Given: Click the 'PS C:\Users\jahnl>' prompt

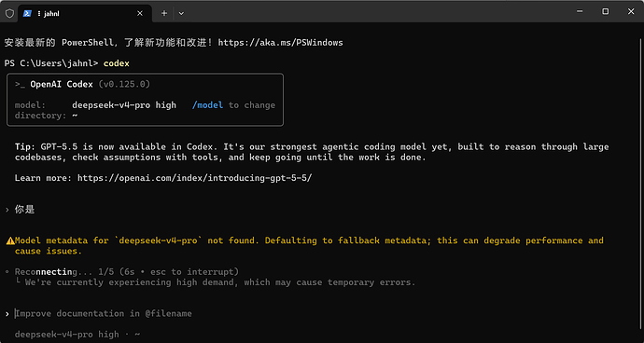Looking at the screenshot, I should [51, 63].
